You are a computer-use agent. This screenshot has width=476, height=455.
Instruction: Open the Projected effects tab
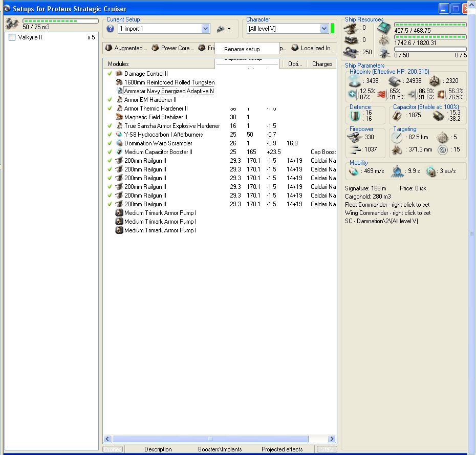[x=282, y=449]
